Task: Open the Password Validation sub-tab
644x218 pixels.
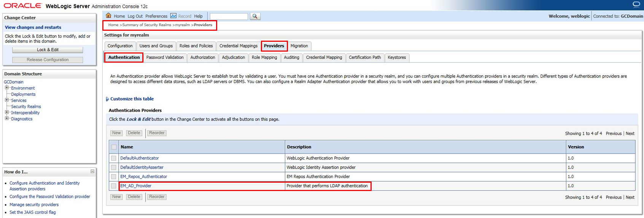Action: (165, 57)
